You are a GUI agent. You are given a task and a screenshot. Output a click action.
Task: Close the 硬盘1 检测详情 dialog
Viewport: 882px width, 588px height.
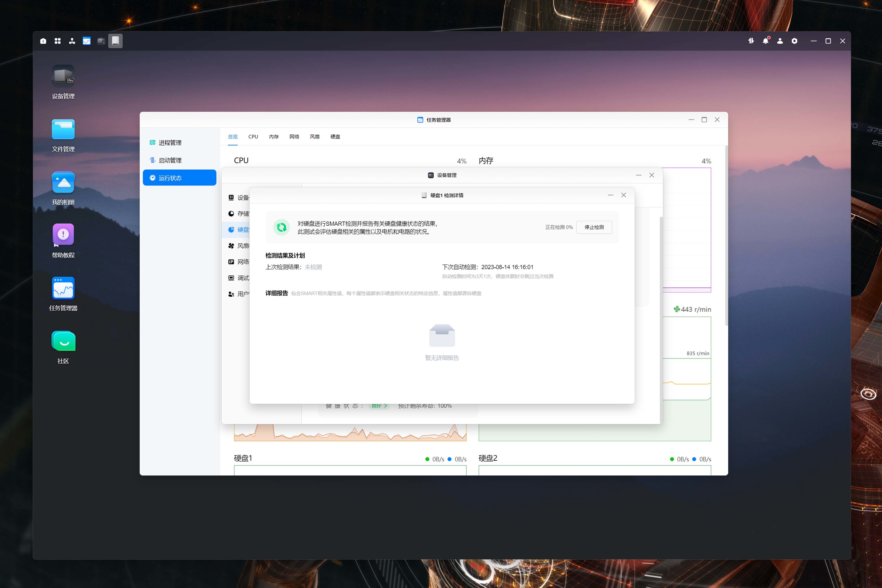tap(624, 195)
